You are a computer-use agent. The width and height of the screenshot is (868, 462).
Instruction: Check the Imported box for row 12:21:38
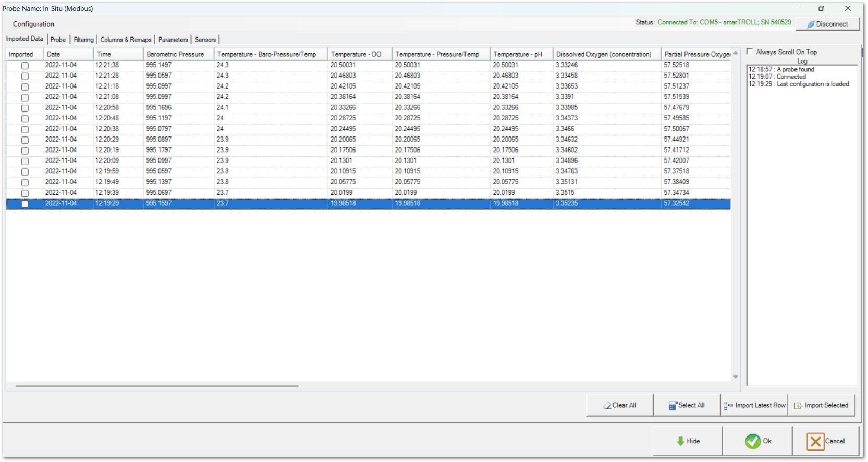(x=25, y=66)
